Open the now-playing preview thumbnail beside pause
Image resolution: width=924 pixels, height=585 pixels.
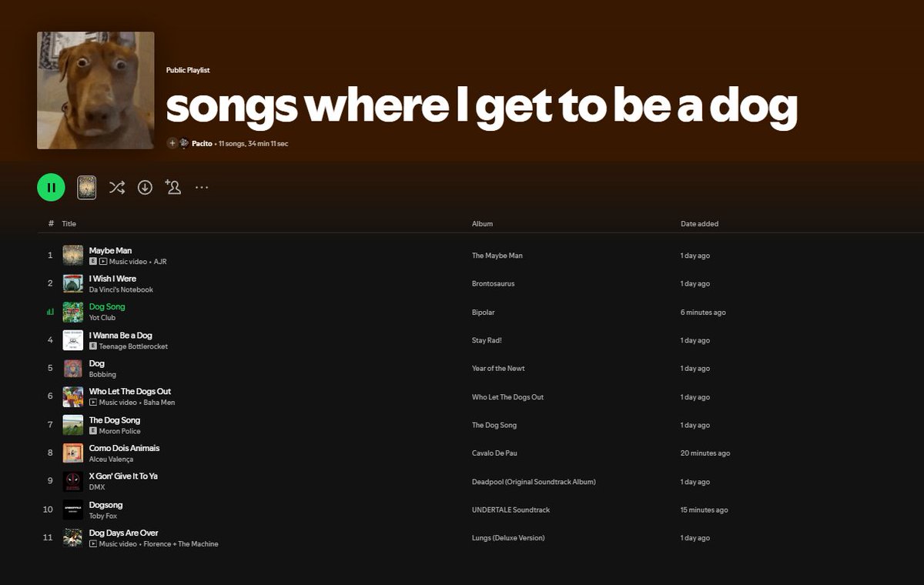[x=87, y=187]
